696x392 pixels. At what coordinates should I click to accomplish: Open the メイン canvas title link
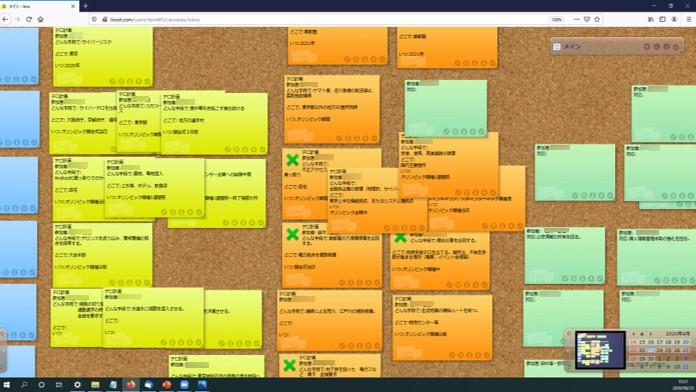(572, 47)
